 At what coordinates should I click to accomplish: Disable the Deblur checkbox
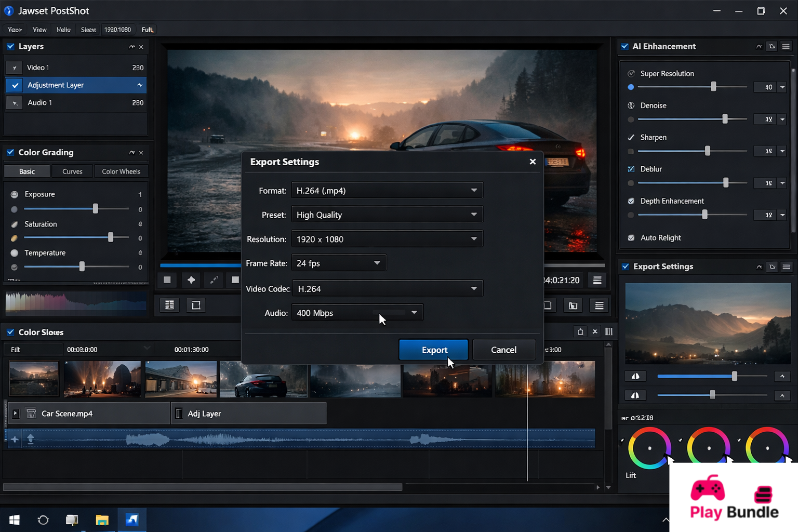(631, 169)
